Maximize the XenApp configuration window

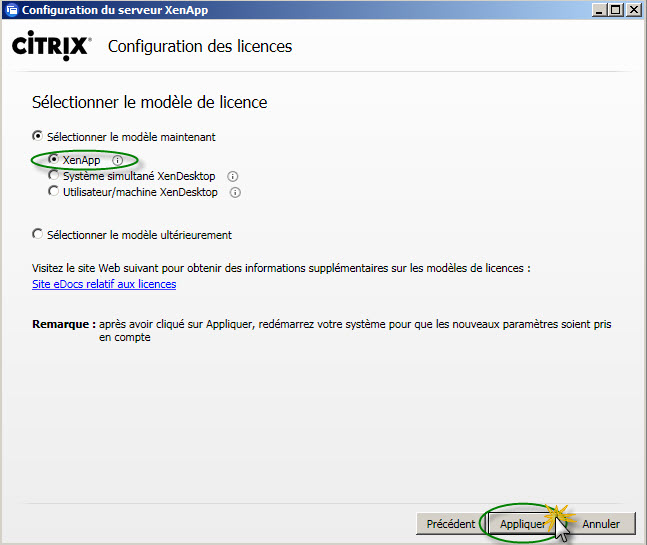[616, 9]
